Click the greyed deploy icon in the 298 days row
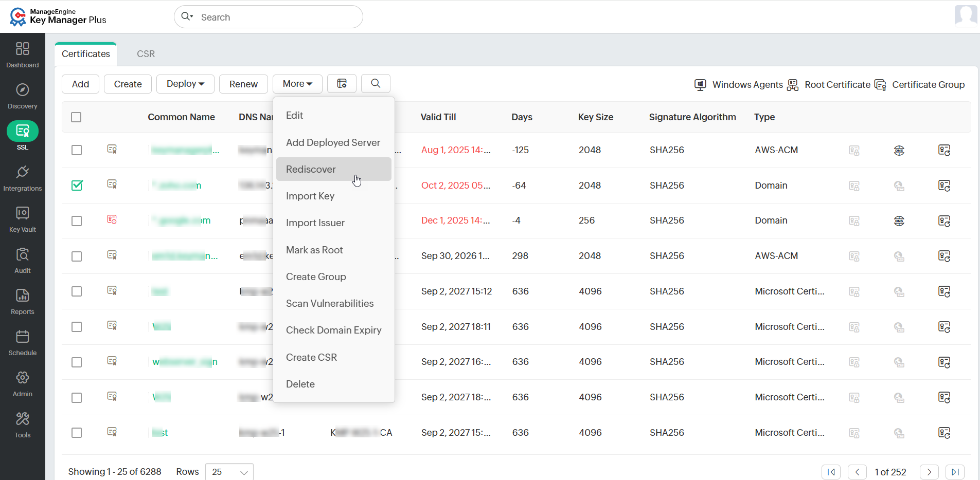 point(854,256)
